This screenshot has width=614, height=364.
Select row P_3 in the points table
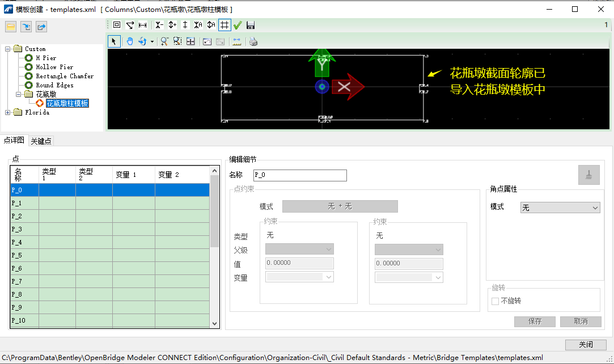pyautogui.click(x=110, y=229)
